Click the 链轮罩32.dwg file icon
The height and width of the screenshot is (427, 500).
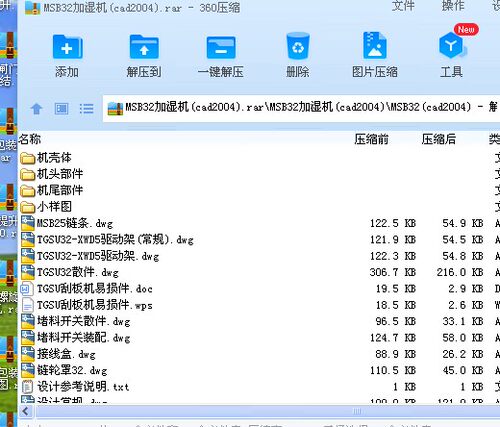pos(27,370)
